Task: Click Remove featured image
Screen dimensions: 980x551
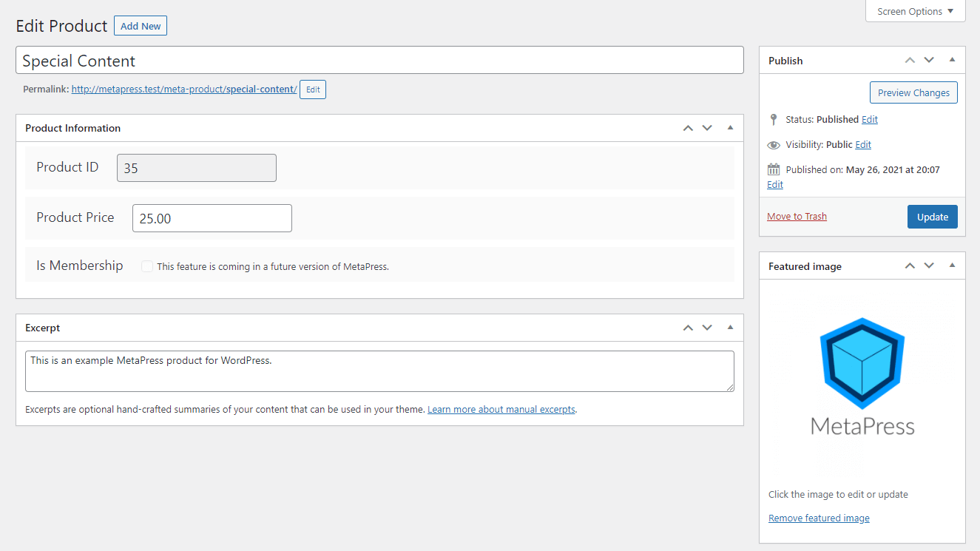Action: tap(818, 518)
